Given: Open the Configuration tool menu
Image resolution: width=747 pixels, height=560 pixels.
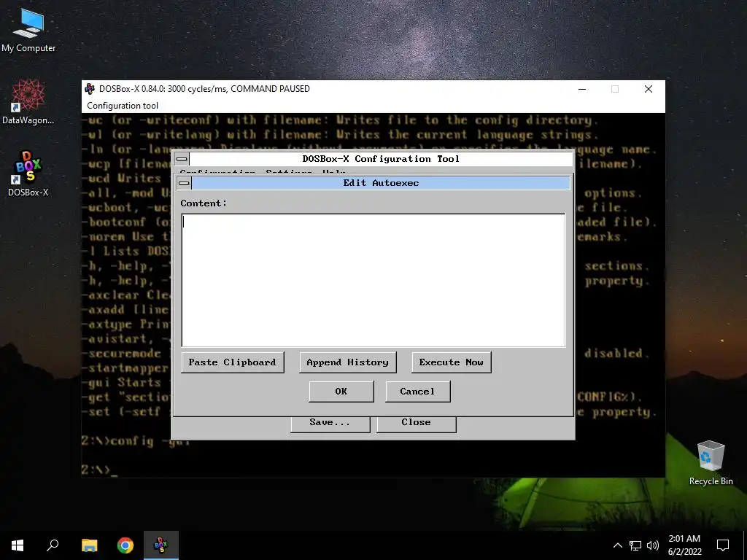Looking at the screenshot, I should click(x=123, y=105).
